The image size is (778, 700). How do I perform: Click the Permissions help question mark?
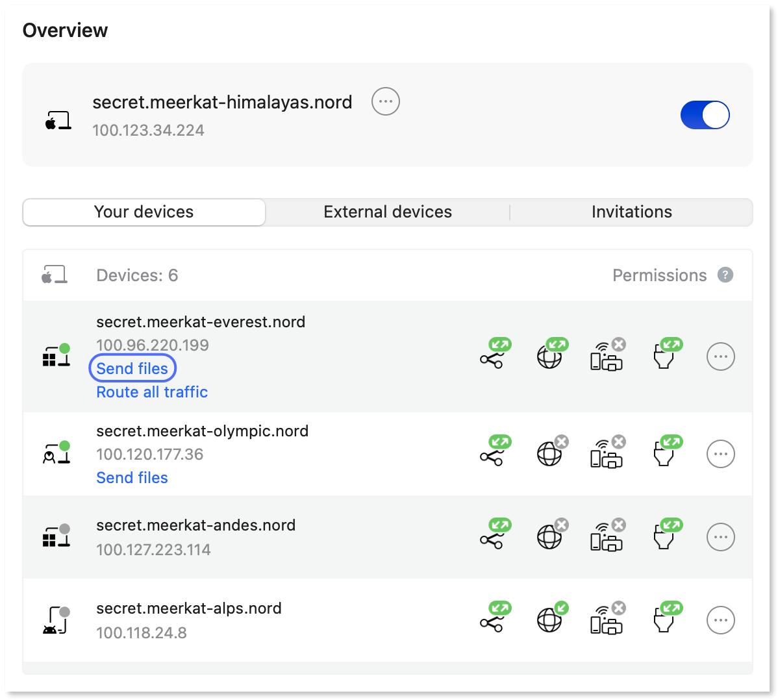(x=725, y=275)
